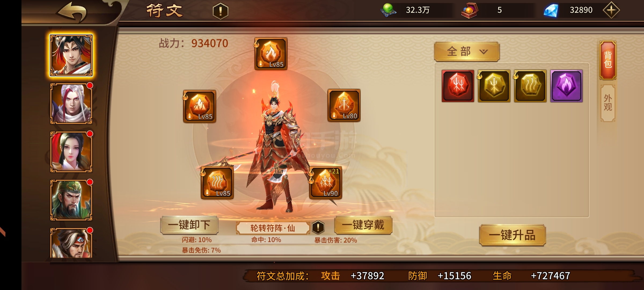The width and height of the screenshot is (644, 290).
Task: Open the 全部 filter dropdown
Action: coord(467,52)
